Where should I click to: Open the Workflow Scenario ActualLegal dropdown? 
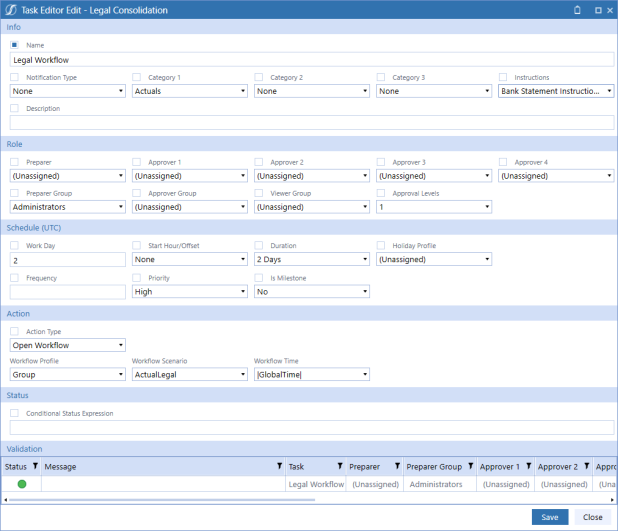pos(190,374)
